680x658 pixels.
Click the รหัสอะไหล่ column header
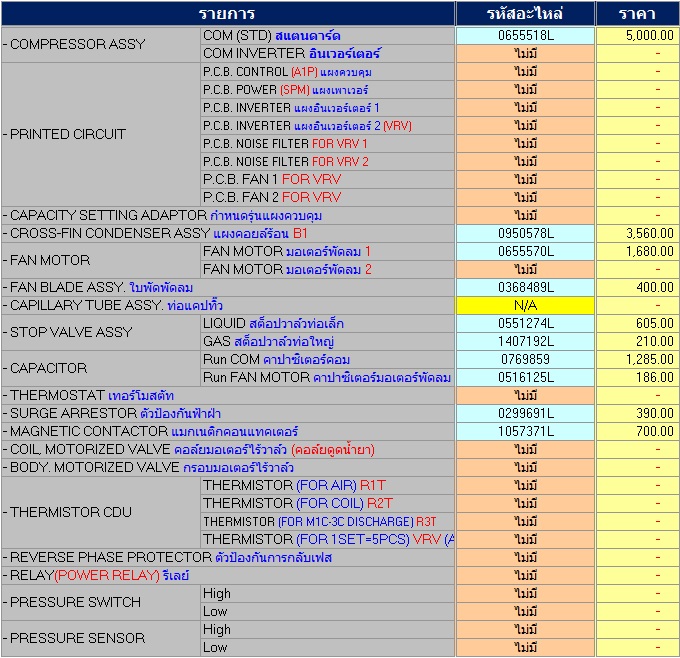point(525,13)
